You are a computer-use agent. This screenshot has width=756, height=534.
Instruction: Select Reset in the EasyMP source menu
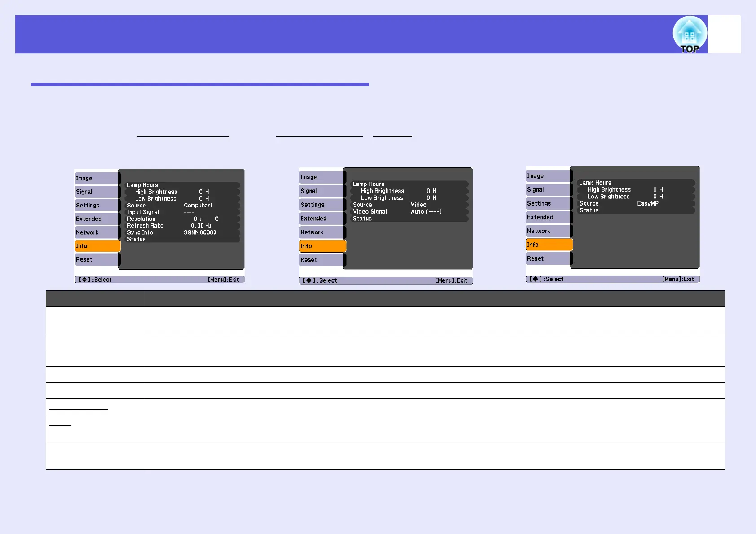pos(548,258)
